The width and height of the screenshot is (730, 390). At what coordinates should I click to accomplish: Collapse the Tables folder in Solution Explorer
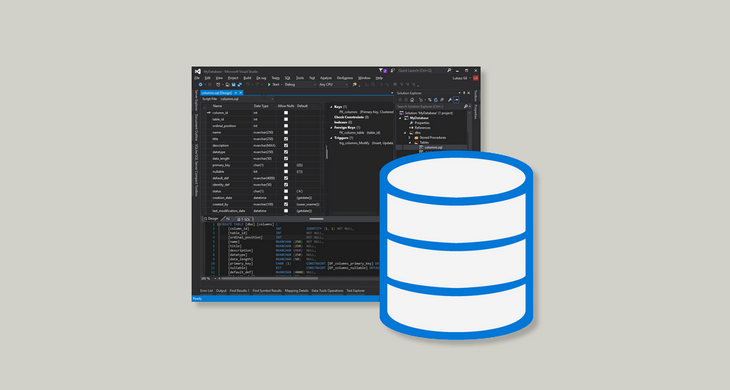point(410,142)
